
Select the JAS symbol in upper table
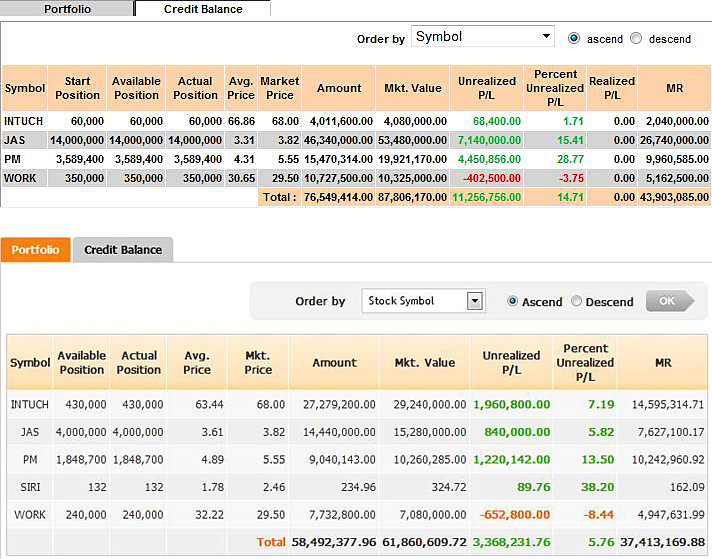[x=14, y=140]
